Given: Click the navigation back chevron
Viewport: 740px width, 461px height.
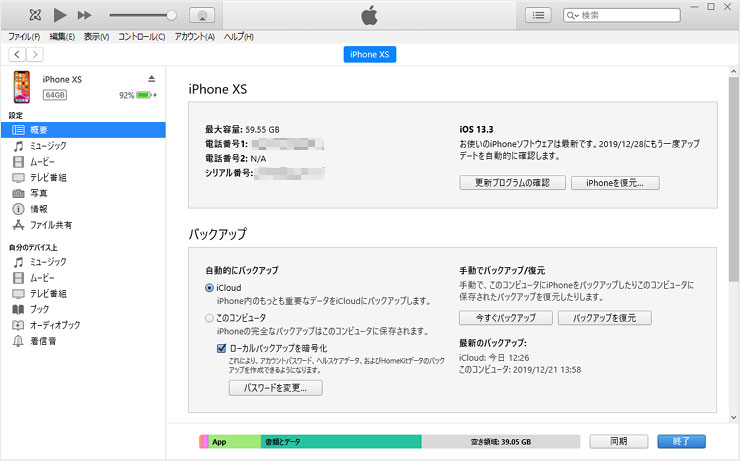Looking at the screenshot, I should (x=17, y=54).
